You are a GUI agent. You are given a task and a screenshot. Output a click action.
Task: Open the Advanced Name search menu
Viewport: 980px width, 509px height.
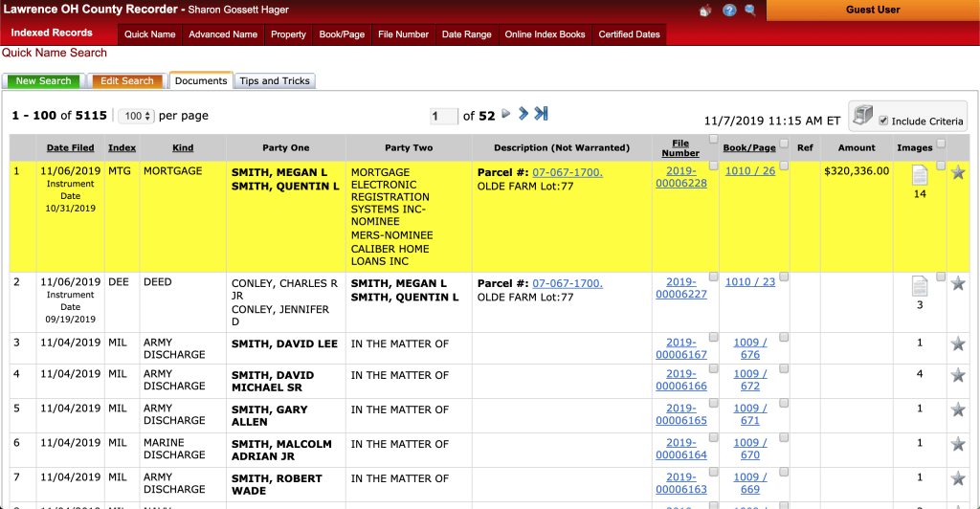pos(223,34)
